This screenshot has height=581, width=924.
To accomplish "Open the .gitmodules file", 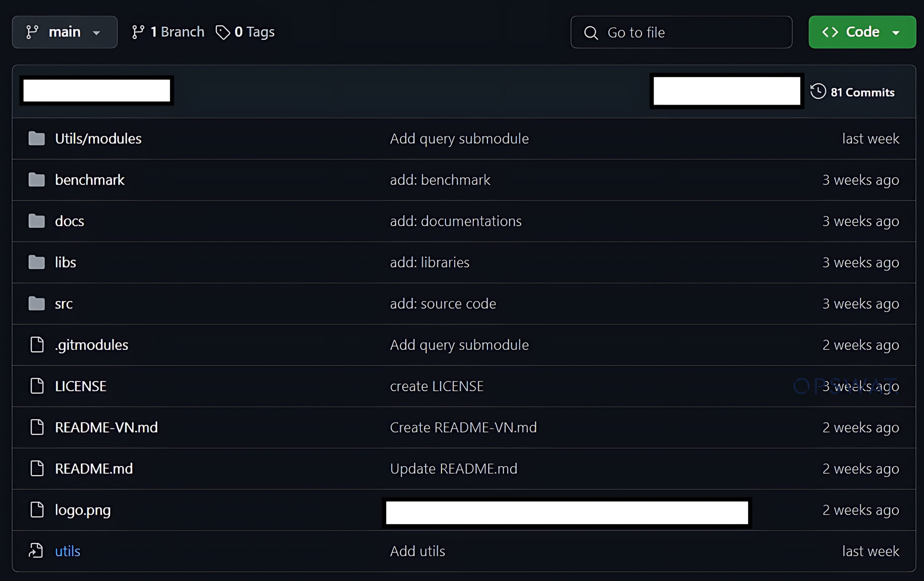I will click(x=91, y=345).
